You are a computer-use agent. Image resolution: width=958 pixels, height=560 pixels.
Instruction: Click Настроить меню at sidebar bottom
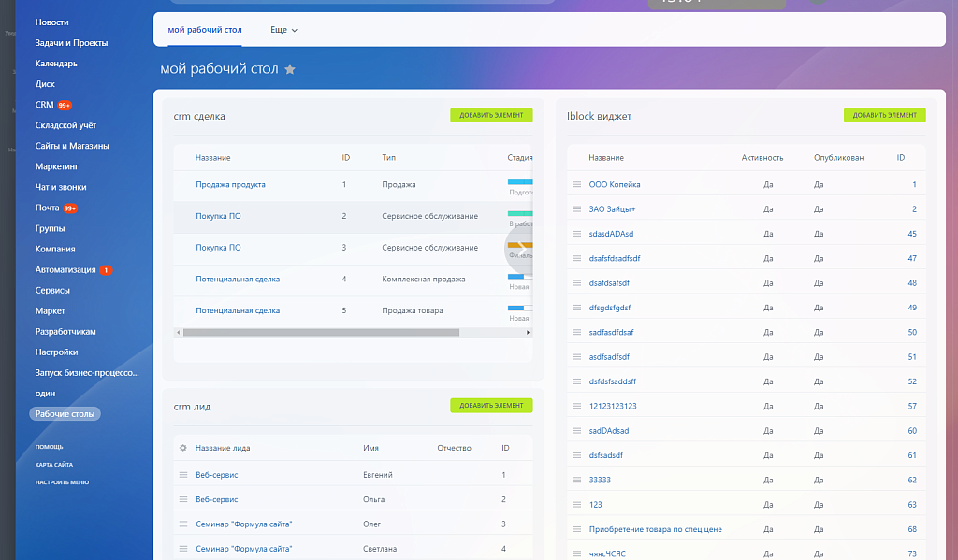click(62, 482)
